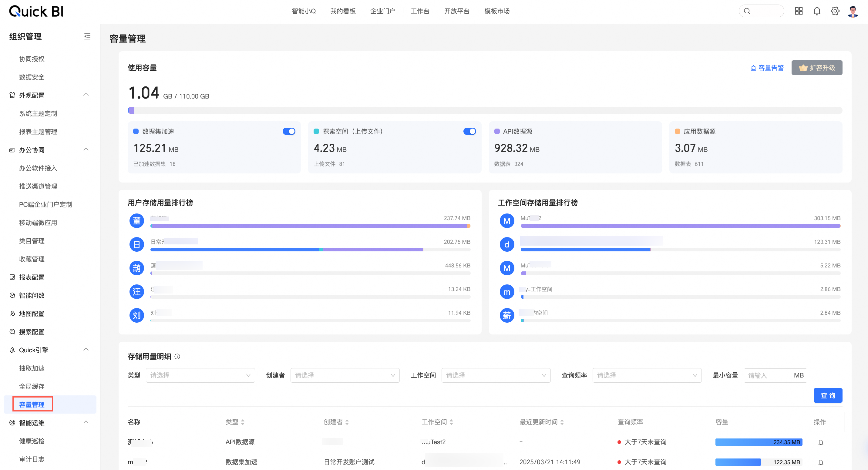Open 抽取加速 in sidebar

(x=32, y=368)
